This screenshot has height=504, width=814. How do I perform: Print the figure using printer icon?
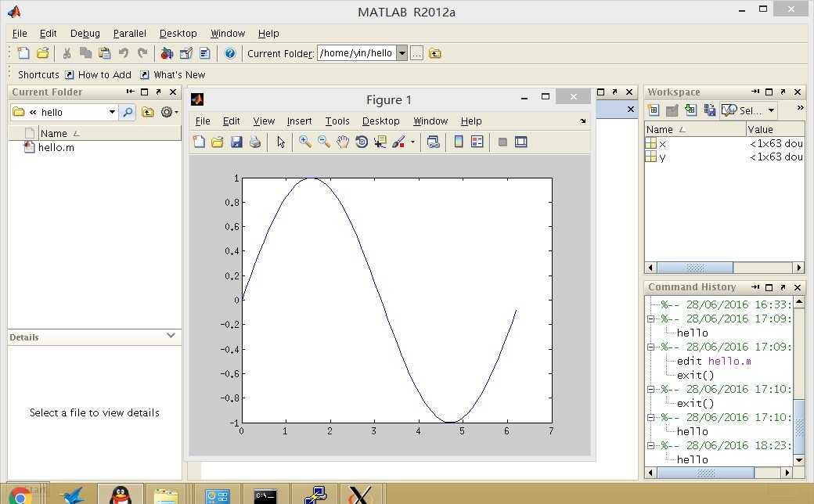click(x=255, y=142)
